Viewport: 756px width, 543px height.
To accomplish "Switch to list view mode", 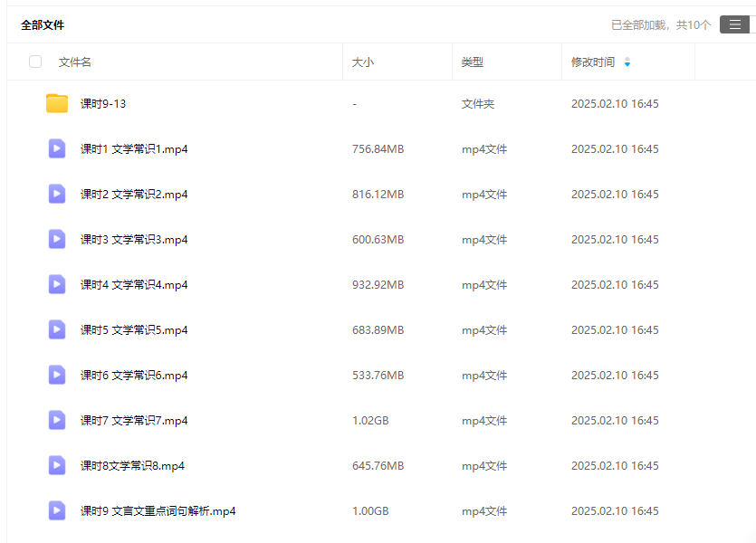I will pos(735,24).
